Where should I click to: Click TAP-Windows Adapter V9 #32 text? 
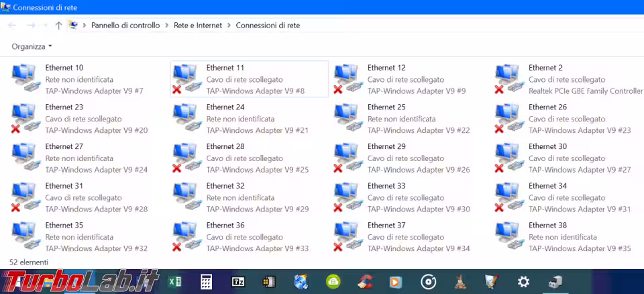coord(97,249)
